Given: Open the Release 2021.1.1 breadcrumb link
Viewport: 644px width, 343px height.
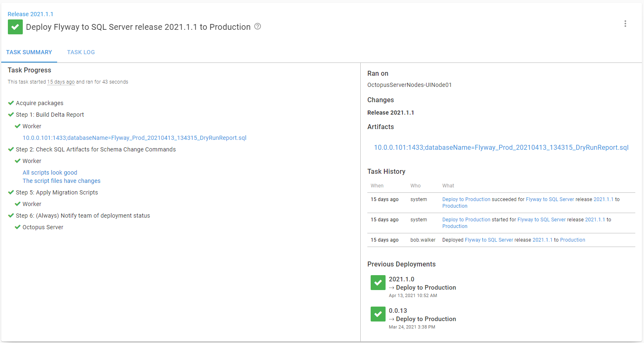Looking at the screenshot, I should tap(30, 14).
